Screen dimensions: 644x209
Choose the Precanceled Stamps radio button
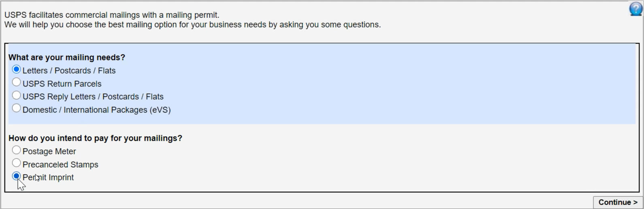16,163
